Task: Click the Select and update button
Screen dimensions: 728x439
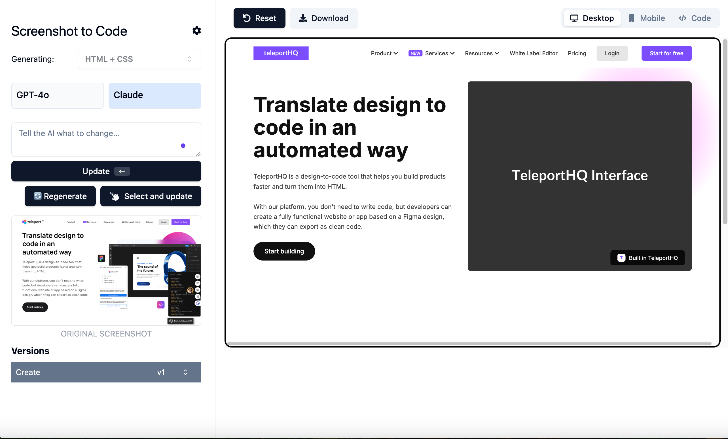Action: tap(150, 196)
